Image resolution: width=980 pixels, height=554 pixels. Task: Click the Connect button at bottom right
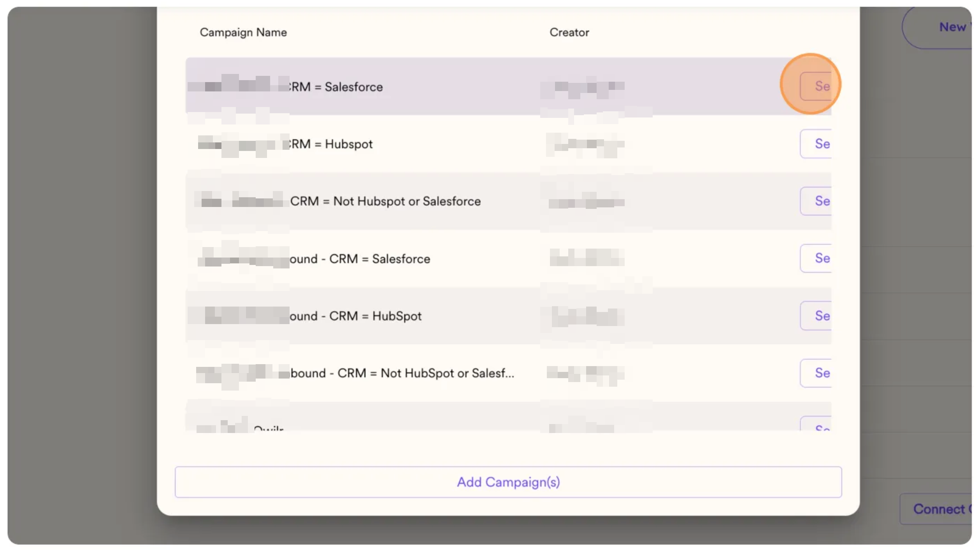point(940,509)
